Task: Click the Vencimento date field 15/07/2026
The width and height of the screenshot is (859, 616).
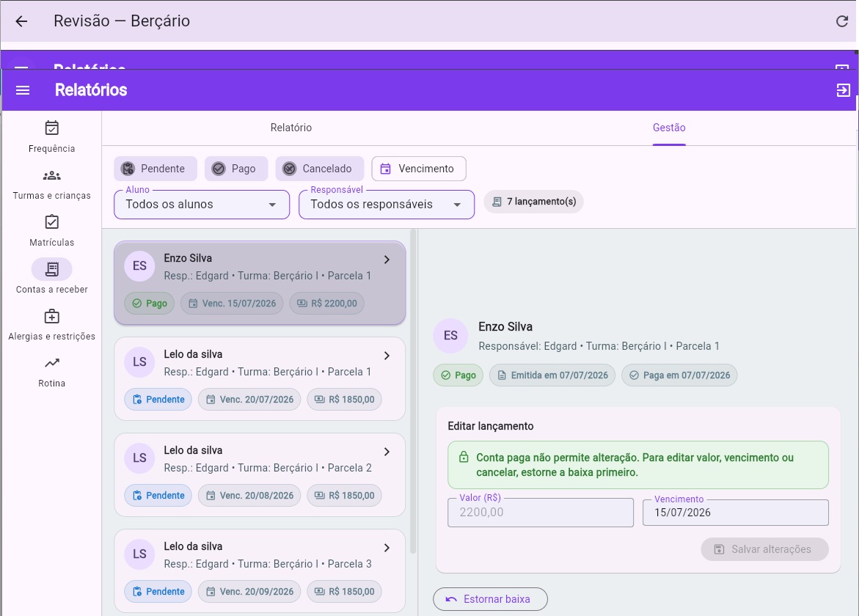Action: [x=735, y=513]
